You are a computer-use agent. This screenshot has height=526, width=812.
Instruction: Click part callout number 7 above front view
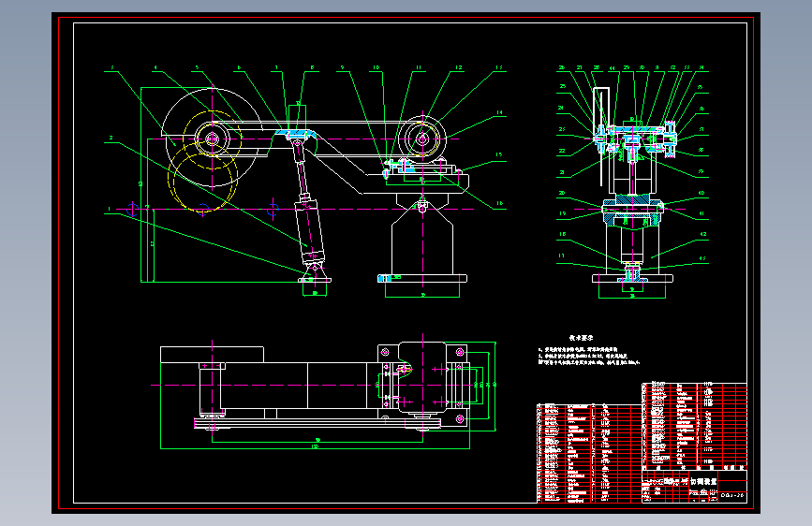pos(276,67)
